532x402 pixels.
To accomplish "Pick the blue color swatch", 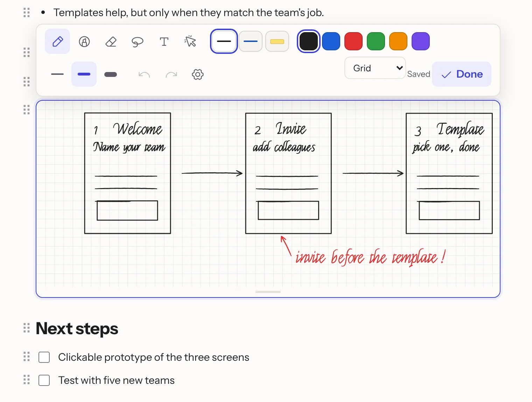I will coord(331,41).
